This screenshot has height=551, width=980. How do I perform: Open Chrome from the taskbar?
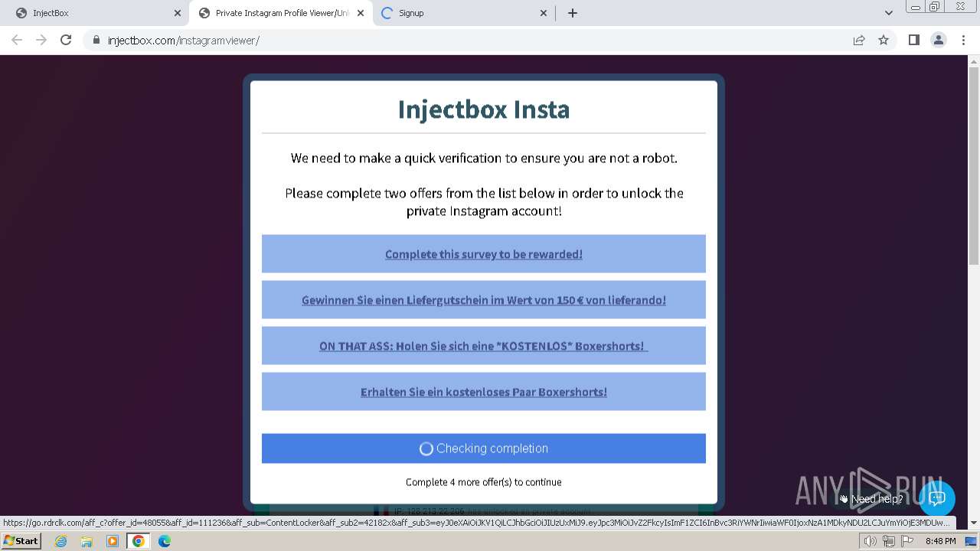(x=139, y=541)
